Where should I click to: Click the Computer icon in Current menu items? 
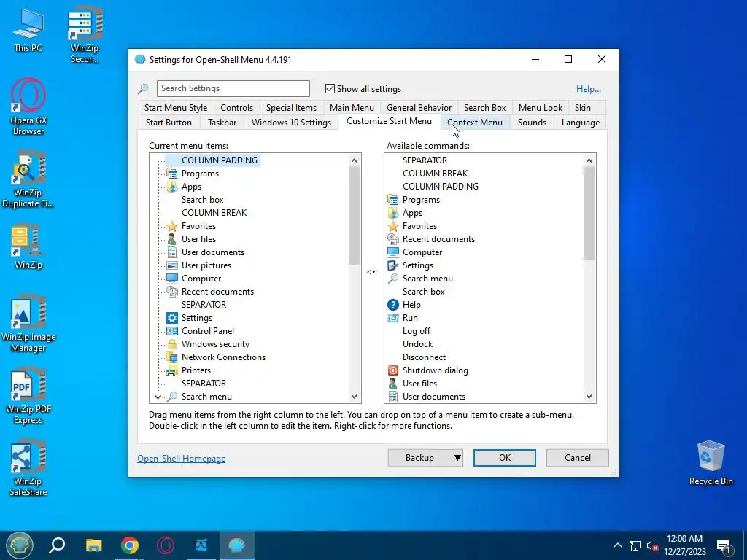pyautogui.click(x=172, y=279)
